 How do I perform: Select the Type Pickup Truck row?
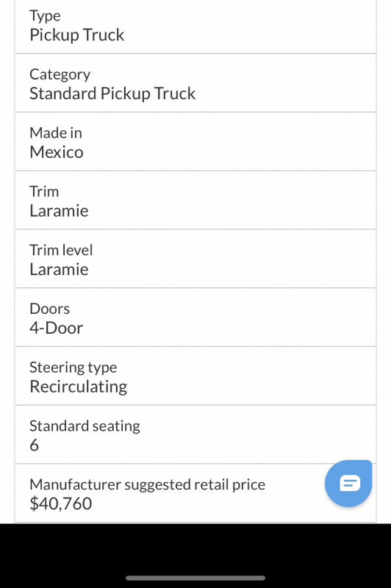(195, 26)
